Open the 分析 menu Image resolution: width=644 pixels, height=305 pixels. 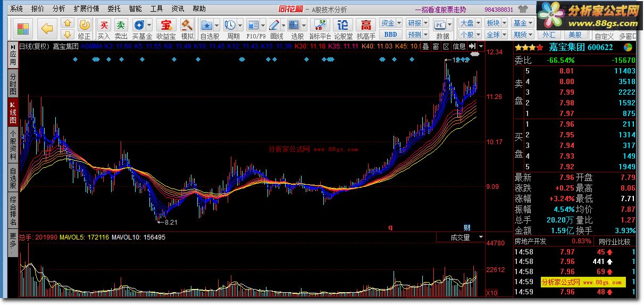59,9
